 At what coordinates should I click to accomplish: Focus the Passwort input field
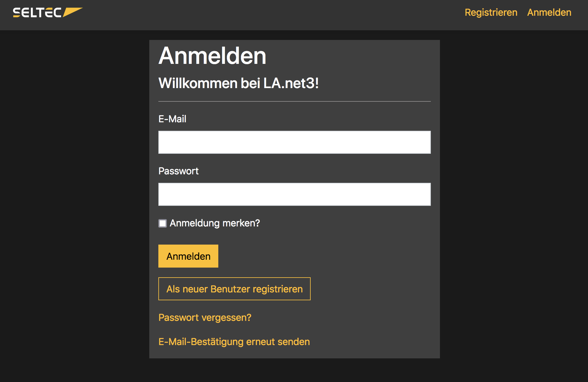[x=294, y=194]
